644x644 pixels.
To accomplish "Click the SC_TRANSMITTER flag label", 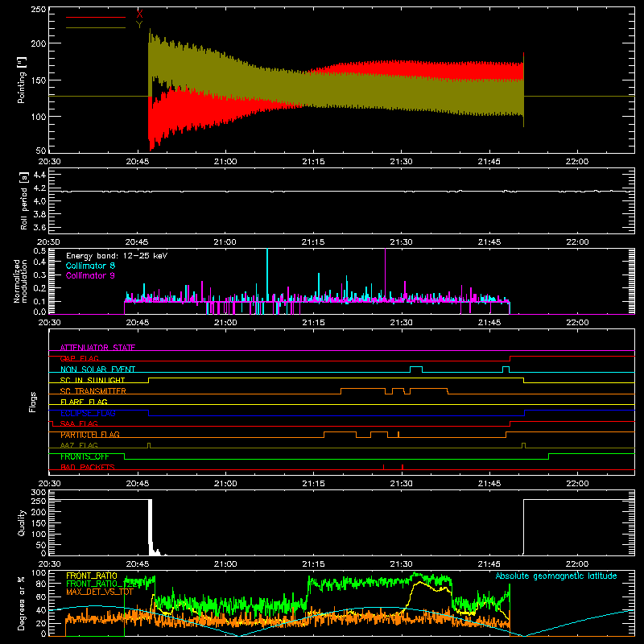I will (x=93, y=390).
